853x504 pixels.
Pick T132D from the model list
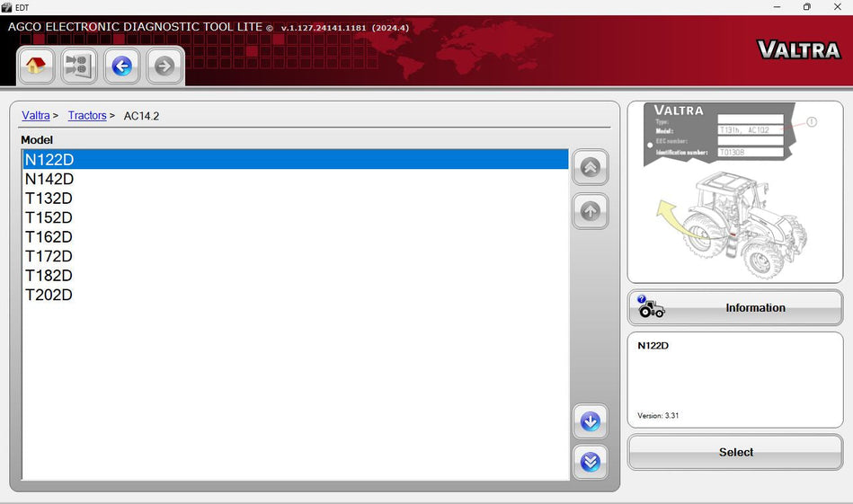[49, 199]
